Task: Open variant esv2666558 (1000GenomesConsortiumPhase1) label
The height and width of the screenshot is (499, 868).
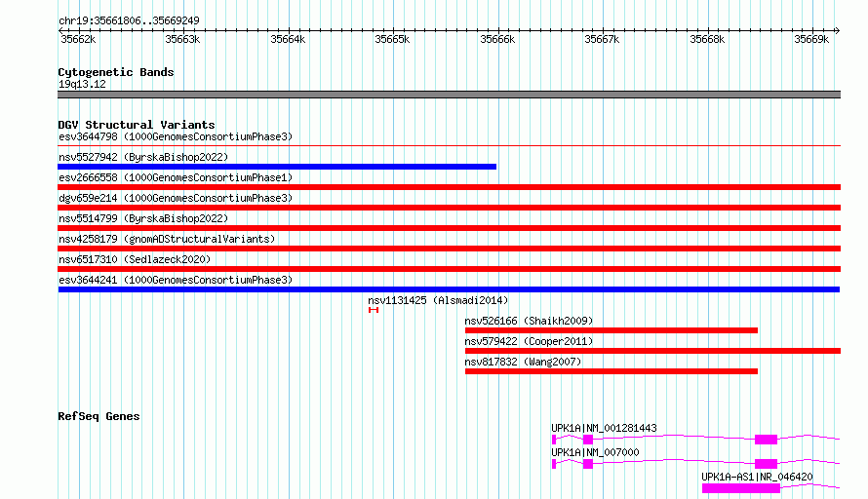Action: point(176,177)
